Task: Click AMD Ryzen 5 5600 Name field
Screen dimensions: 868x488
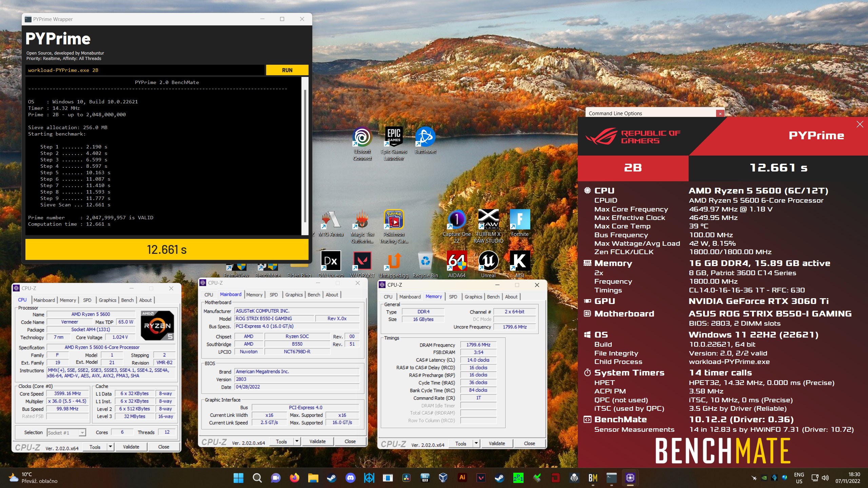Action: pos(91,314)
